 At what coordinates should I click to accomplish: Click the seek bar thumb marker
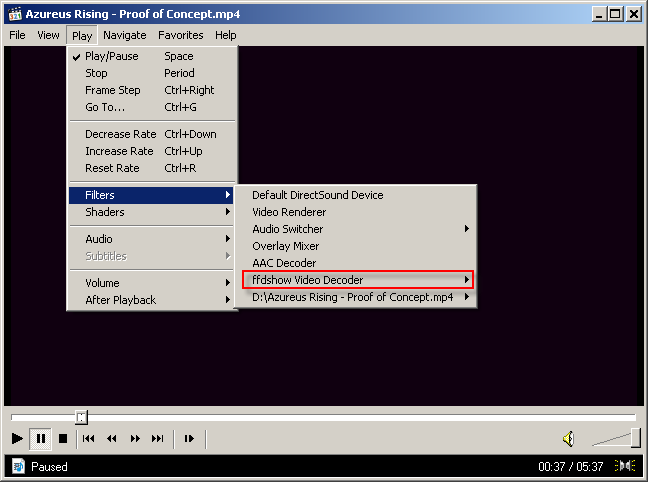coord(82,417)
